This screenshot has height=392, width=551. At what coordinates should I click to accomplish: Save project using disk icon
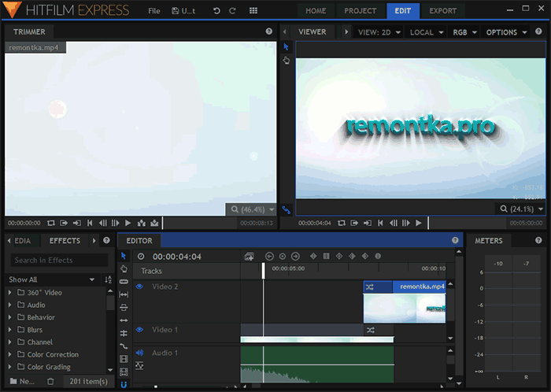(175, 11)
